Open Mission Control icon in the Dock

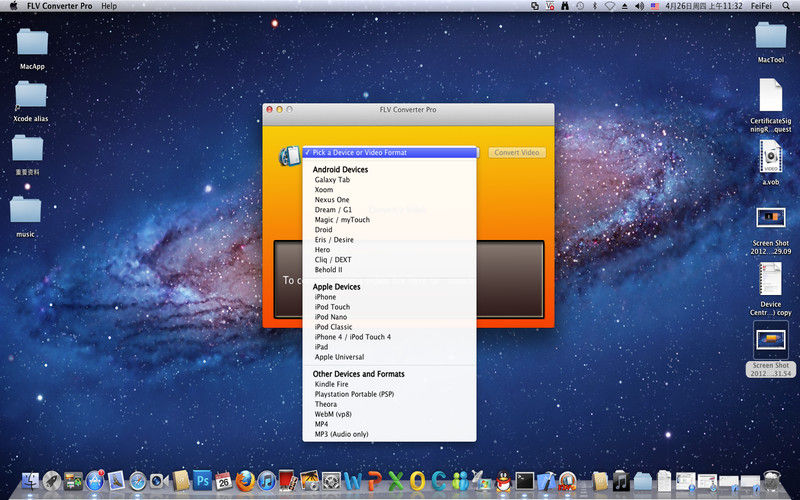click(73, 481)
